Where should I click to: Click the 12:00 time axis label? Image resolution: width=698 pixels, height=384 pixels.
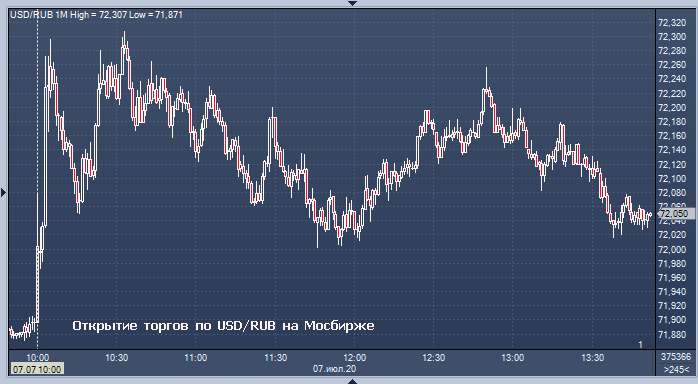point(355,358)
